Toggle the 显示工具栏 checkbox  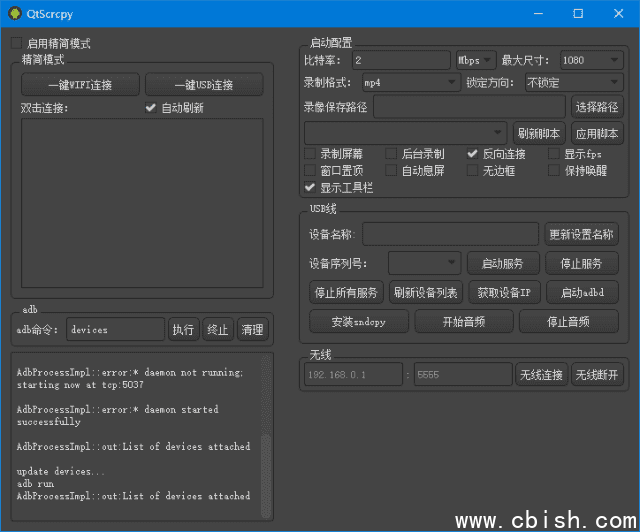(x=310, y=187)
